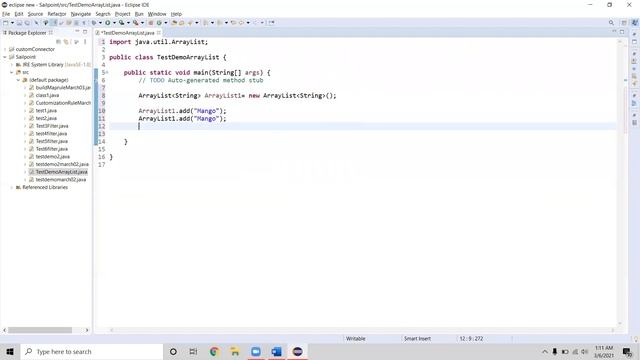Close the TestDemoArrayList.java editor tab
Screen dimensions: 640x360
(x=159, y=33)
